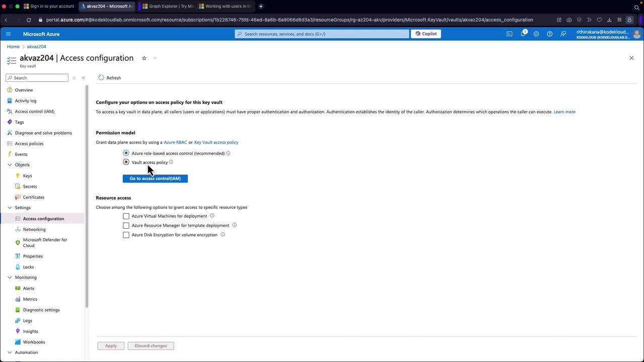Image resolution: width=644 pixels, height=362 pixels.
Task: Open Diagnose and solve problems
Action: [x=43, y=133]
